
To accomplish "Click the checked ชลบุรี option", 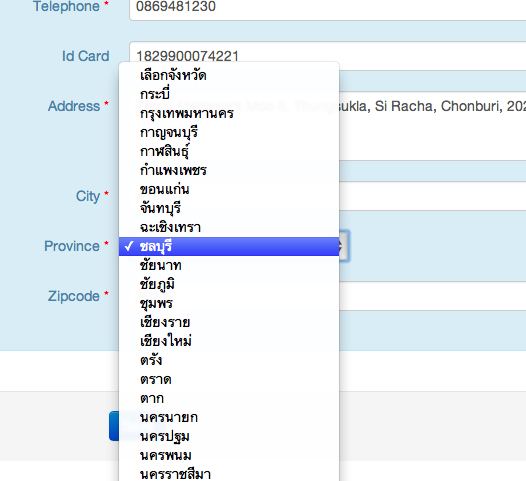I will (229, 247).
